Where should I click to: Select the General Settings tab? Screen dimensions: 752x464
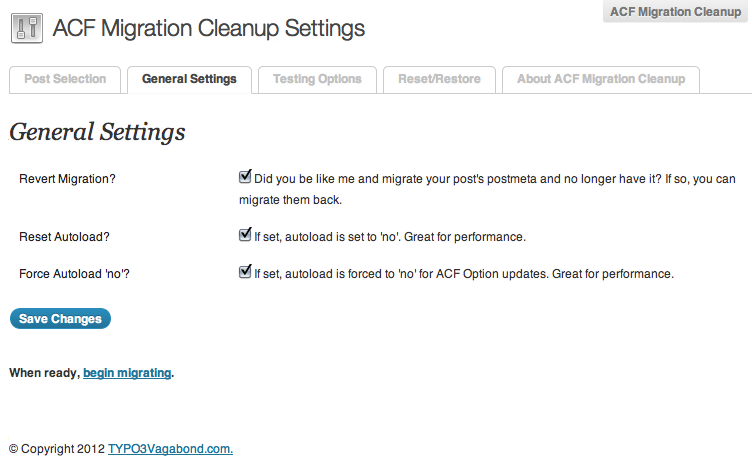point(189,79)
